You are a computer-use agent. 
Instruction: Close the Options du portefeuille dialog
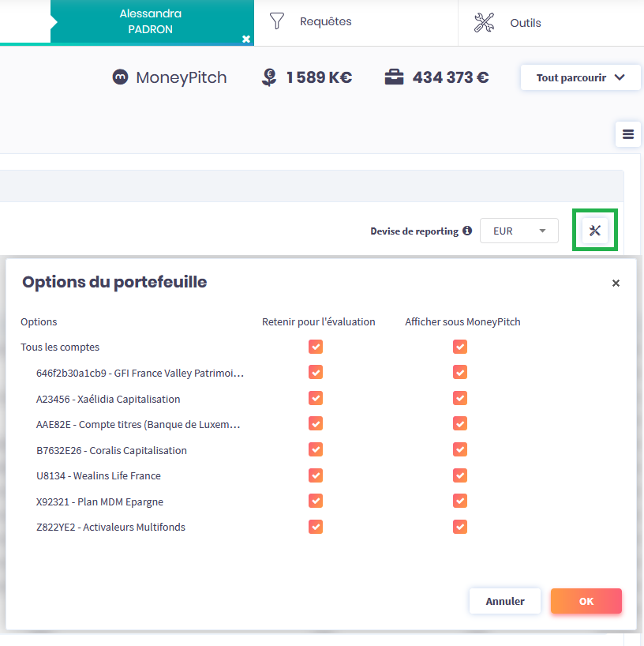(x=616, y=284)
